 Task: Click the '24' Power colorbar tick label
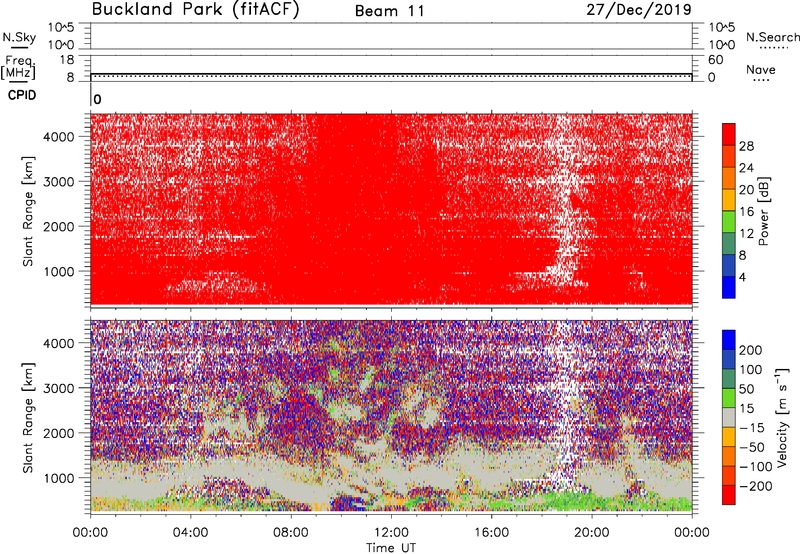point(746,168)
